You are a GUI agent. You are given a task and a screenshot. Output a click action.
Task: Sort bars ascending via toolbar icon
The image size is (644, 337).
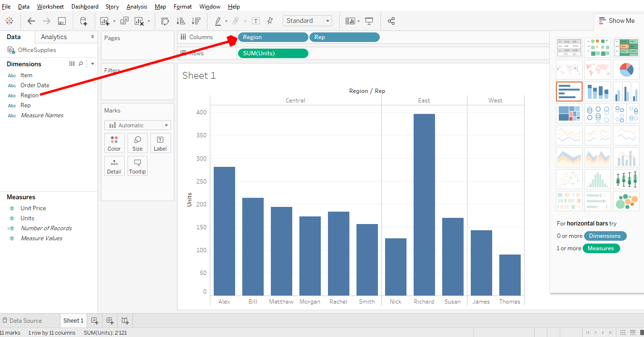(x=180, y=21)
